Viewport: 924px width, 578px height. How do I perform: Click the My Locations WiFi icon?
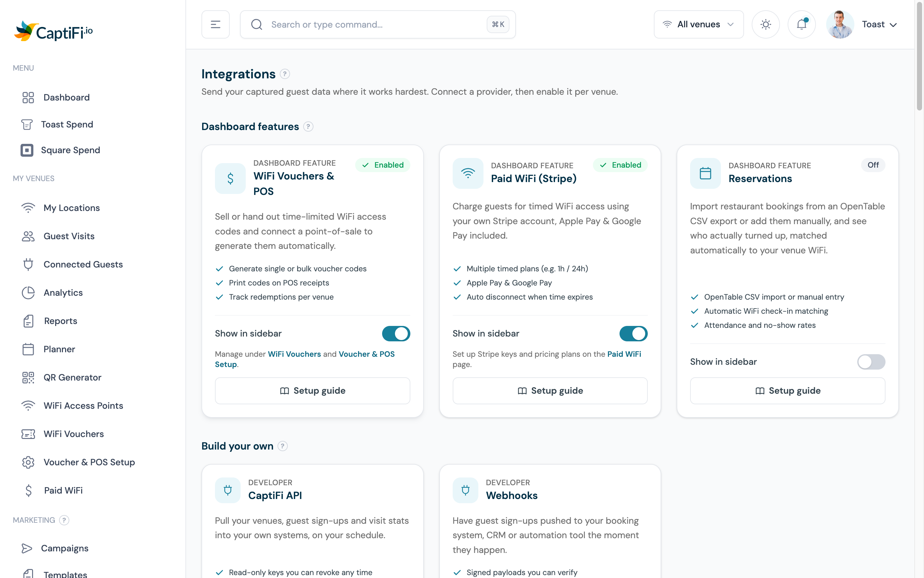pyautogui.click(x=28, y=208)
